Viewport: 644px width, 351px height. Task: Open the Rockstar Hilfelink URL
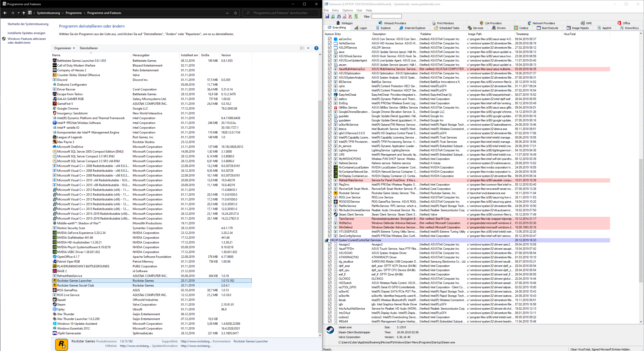pos(135,346)
